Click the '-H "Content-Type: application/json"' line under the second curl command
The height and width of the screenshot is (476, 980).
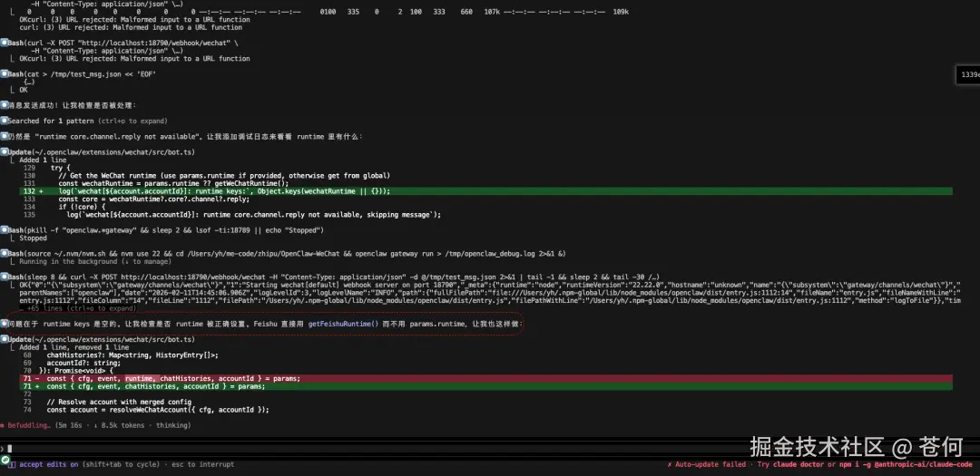[x=107, y=51]
